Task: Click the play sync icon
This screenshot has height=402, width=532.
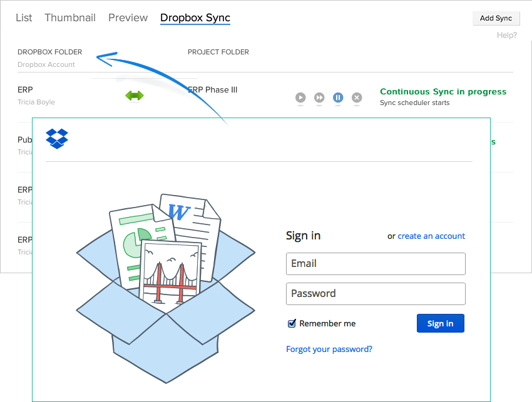Action: pyautogui.click(x=300, y=98)
